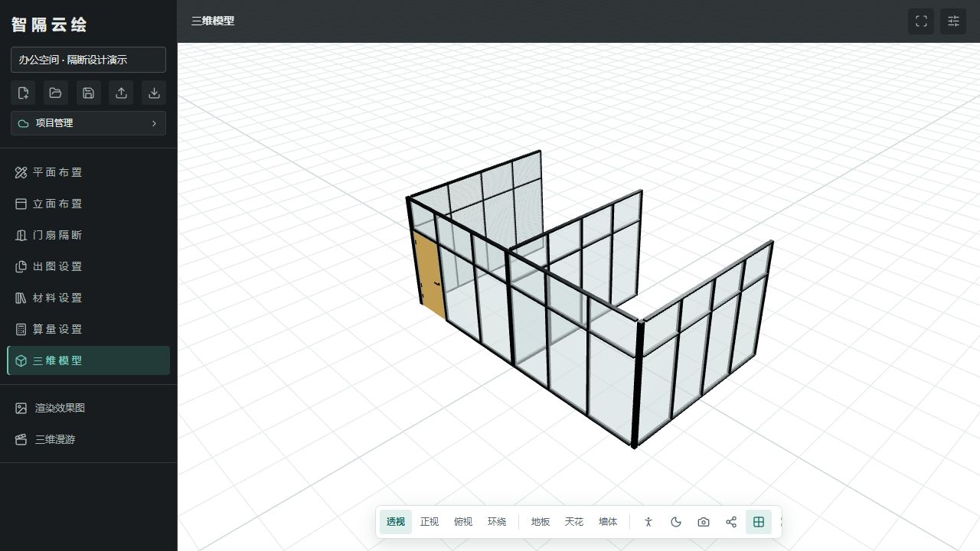Click the project name input field
Screen dimensions: 980x551
(x=88, y=60)
